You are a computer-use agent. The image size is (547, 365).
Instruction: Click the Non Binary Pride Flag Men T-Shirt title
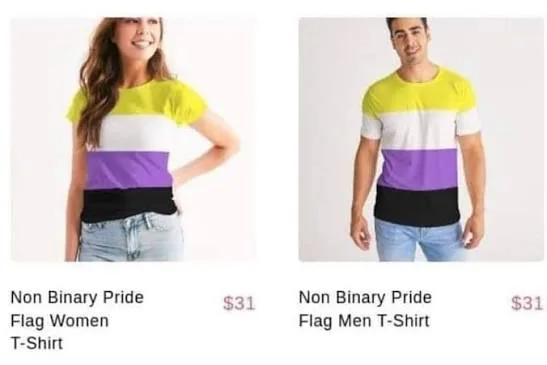365,309
